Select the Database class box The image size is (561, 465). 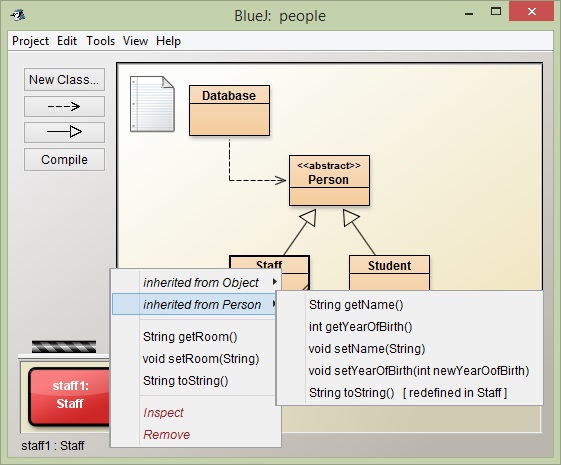[229, 111]
